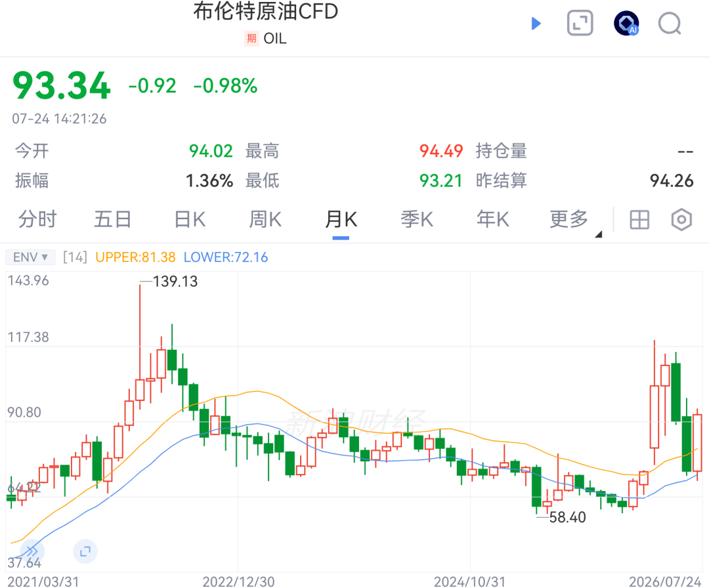Tap the blue play arrow icon
Screen dimensions: 709x588
(x=536, y=24)
